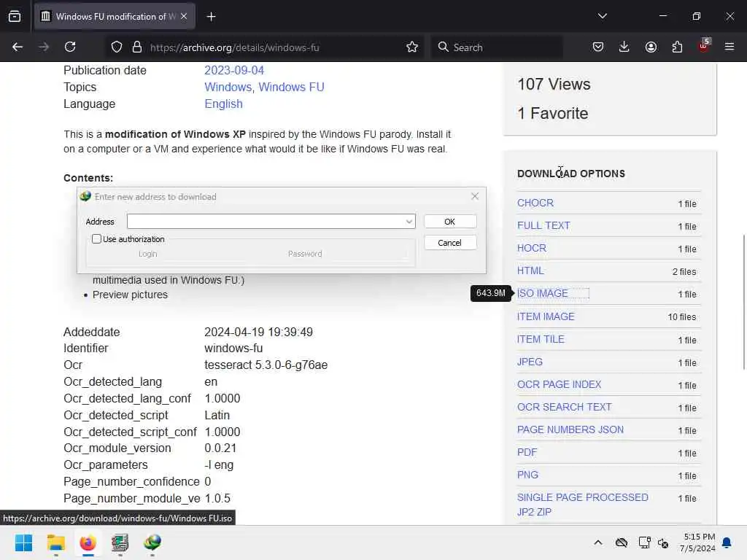747x560 pixels.
Task: Open the PDF download option
Action: pyautogui.click(x=527, y=452)
